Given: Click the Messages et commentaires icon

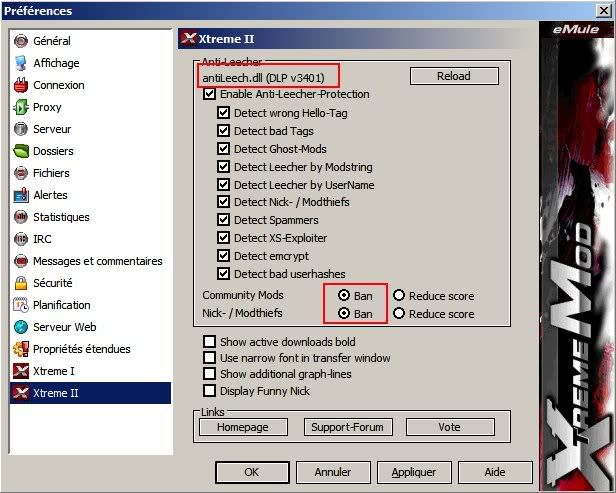Looking at the screenshot, I should (21, 261).
